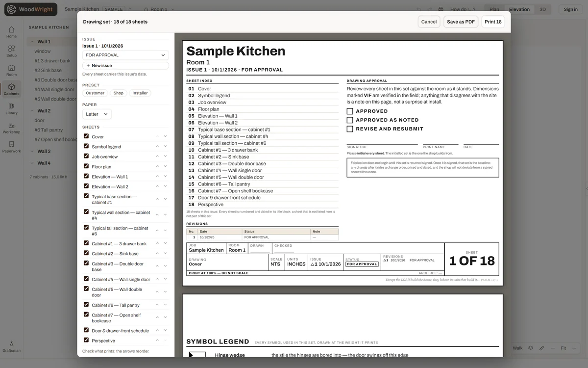588x368 pixels.
Task: Move Door & drawer-front schedule sheet down
Action: coord(166,330)
